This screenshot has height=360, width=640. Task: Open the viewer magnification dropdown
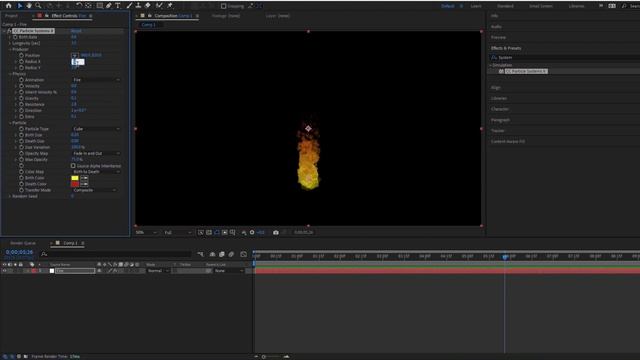coord(146,232)
